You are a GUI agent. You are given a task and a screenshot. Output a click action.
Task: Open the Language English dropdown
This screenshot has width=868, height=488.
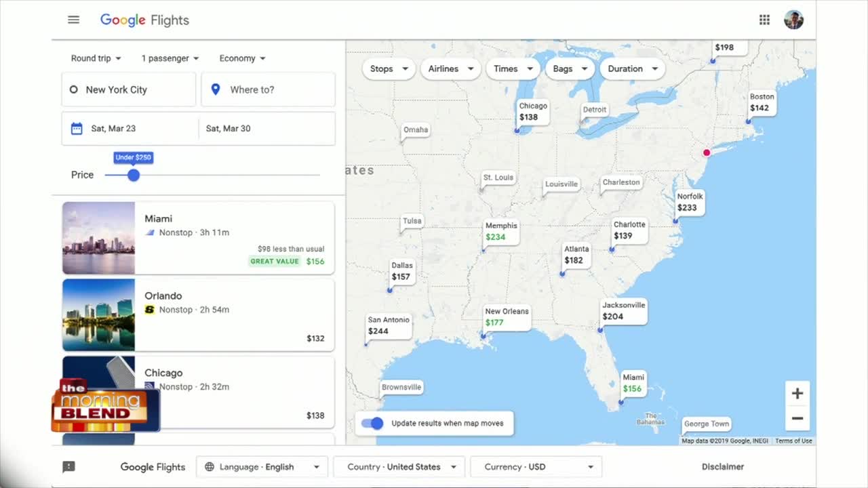pyautogui.click(x=262, y=467)
